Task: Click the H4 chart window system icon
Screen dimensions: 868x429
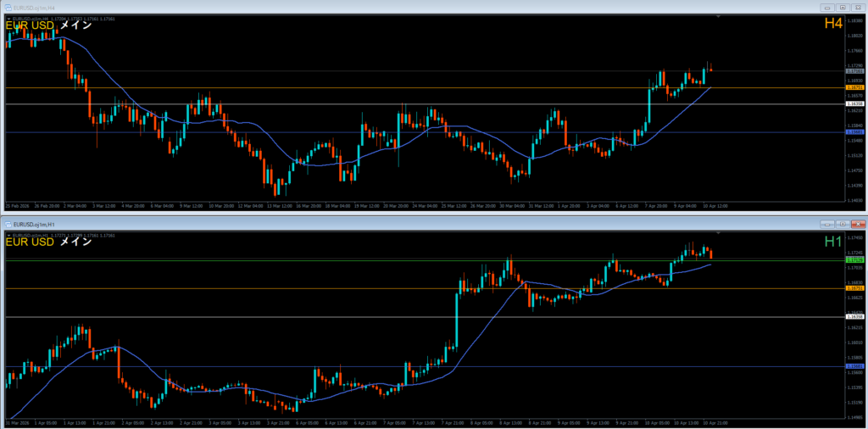Action: pos(9,7)
